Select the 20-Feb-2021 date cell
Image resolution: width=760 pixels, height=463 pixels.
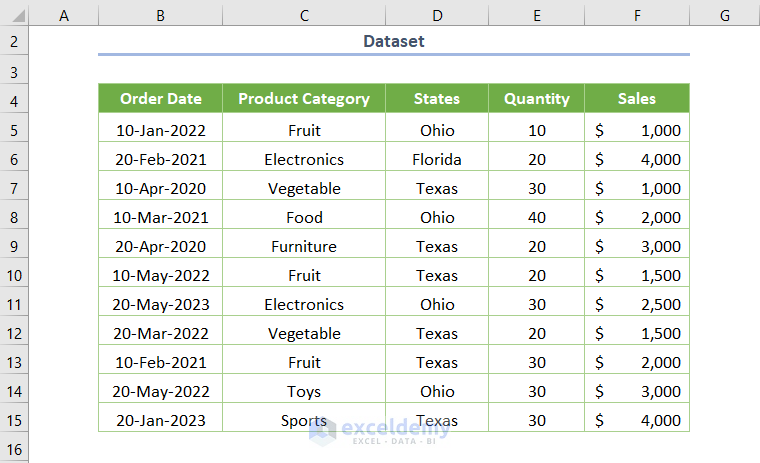point(160,159)
